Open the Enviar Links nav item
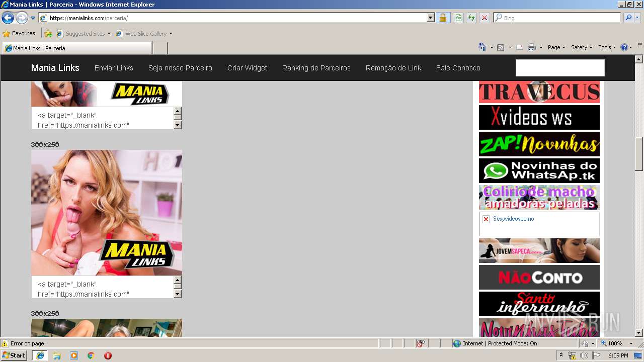The width and height of the screenshot is (644, 362). pyautogui.click(x=114, y=68)
